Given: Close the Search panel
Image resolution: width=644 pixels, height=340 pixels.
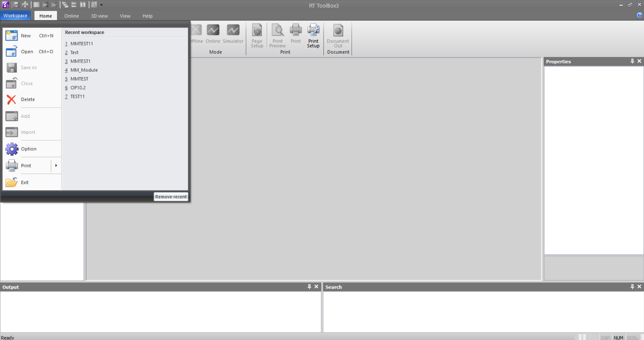Looking at the screenshot, I should (639, 287).
